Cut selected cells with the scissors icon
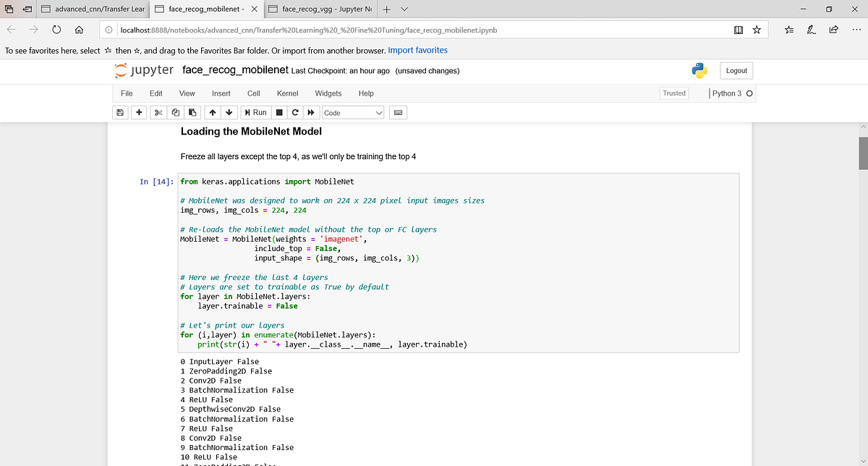 point(159,112)
